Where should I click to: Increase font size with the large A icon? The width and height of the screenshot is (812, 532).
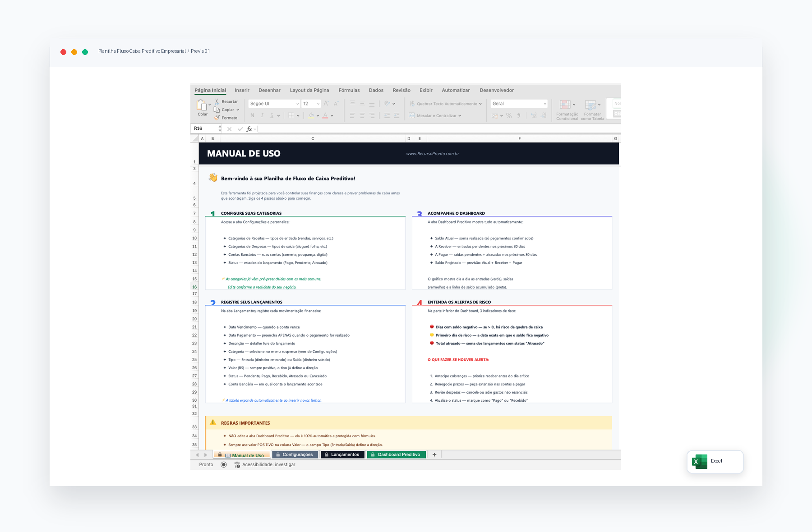pyautogui.click(x=326, y=104)
